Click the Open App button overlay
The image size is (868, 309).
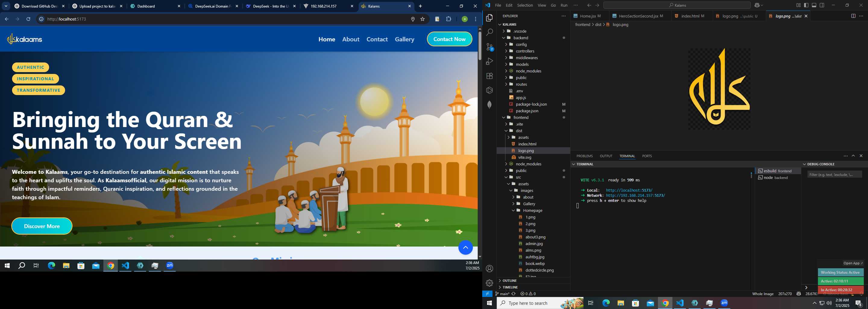(x=853, y=263)
